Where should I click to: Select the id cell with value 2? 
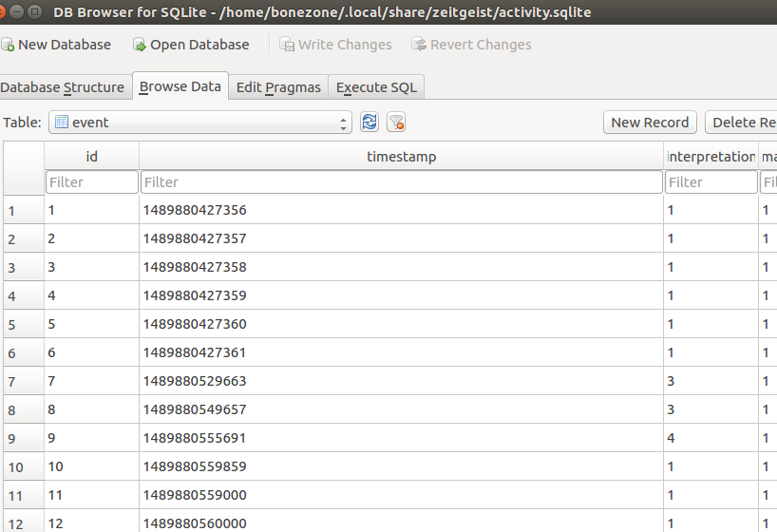pos(92,238)
